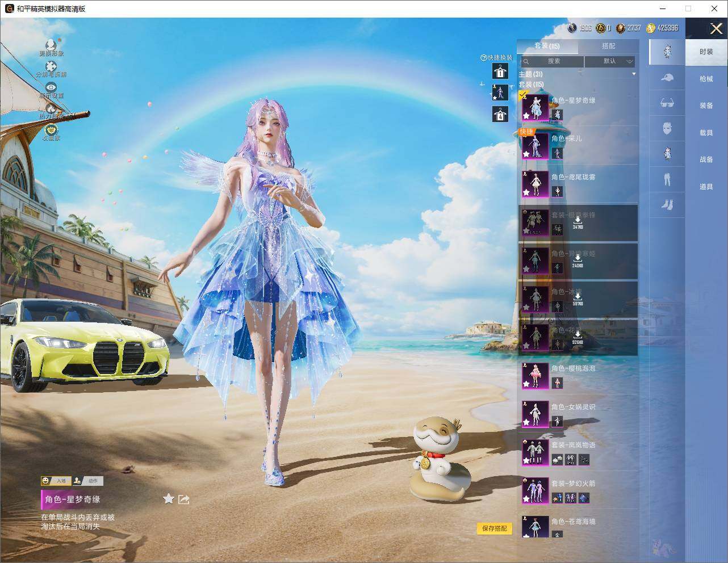Image resolution: width=728 pixels, height=563 pixels.
Task: Select the face mask category icon
Action: (668, 128)
